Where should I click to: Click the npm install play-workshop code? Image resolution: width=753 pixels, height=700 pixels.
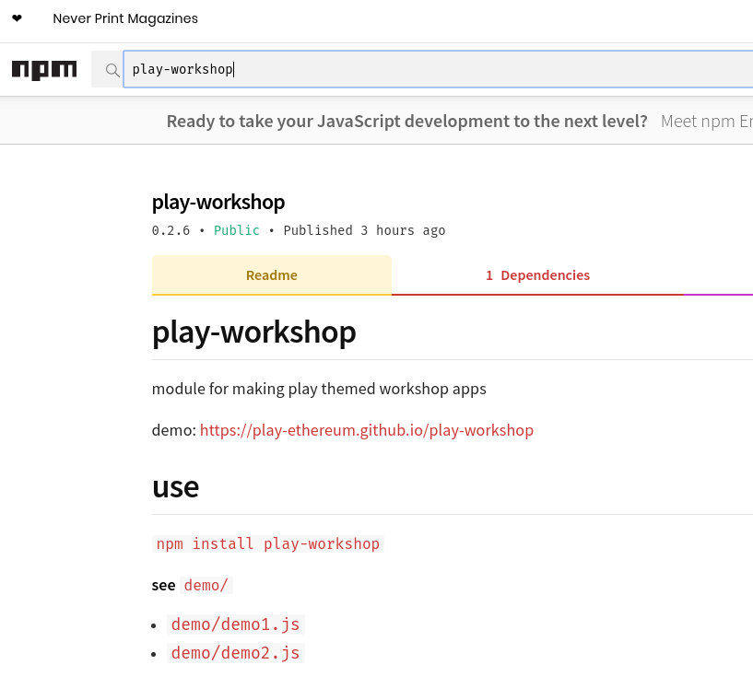point(268,543)
